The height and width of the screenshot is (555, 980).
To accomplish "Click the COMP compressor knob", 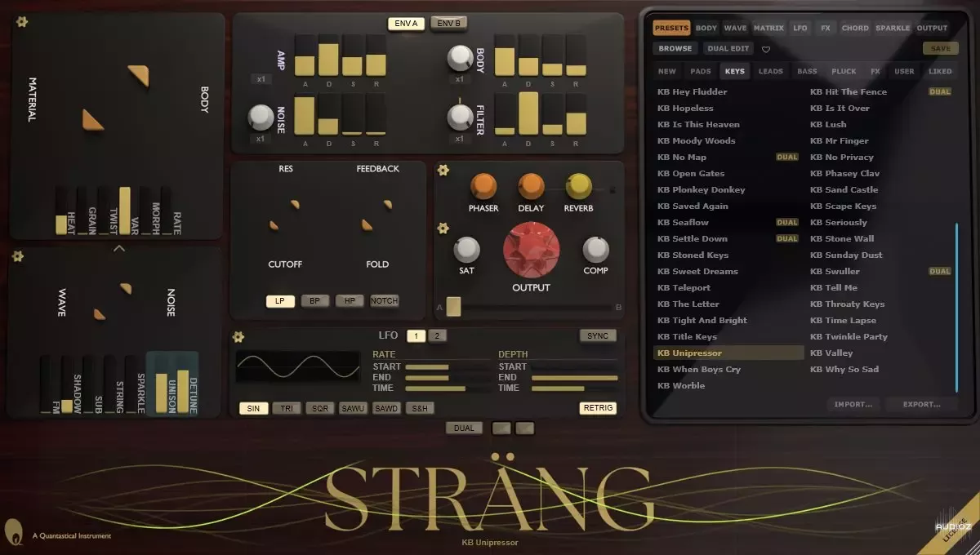I will pos(595,250).
